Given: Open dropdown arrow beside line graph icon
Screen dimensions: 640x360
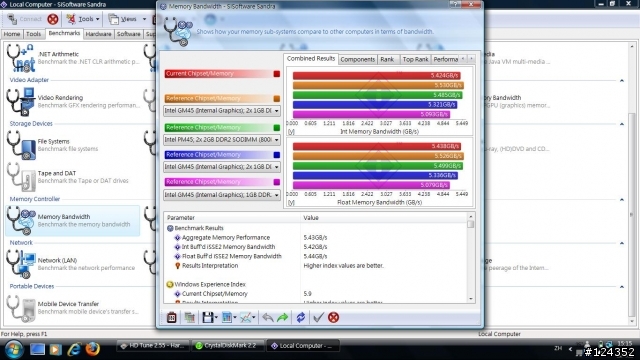Looking at the screenshot, I should tap(254, 318).
